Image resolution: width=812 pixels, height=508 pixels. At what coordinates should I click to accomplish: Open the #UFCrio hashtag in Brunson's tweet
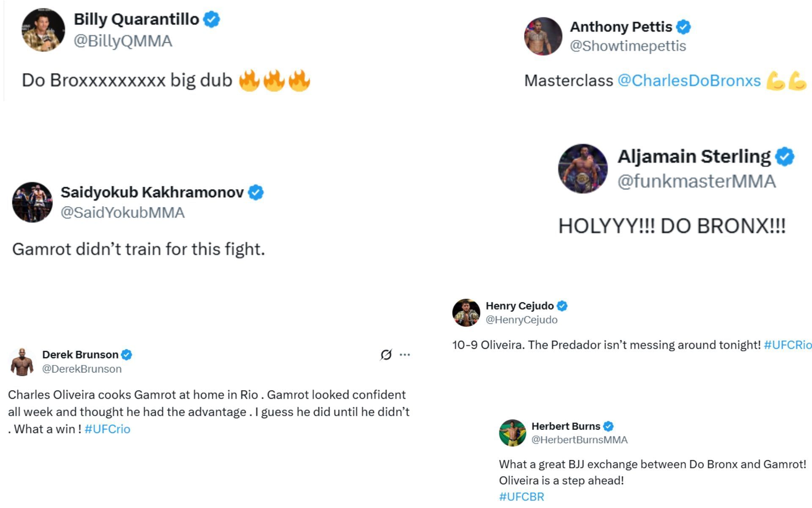click(x=107, y=429)
